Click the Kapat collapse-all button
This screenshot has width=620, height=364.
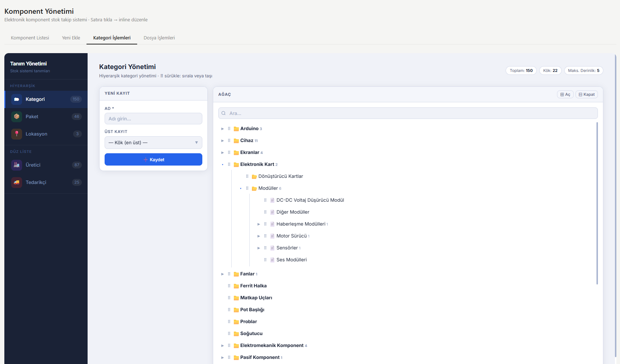[586, 95]
